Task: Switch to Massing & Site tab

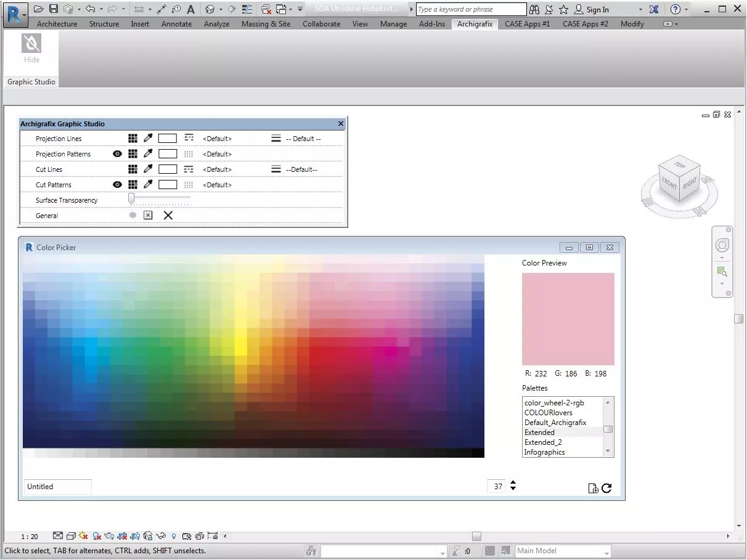Action: coord(266,24)
